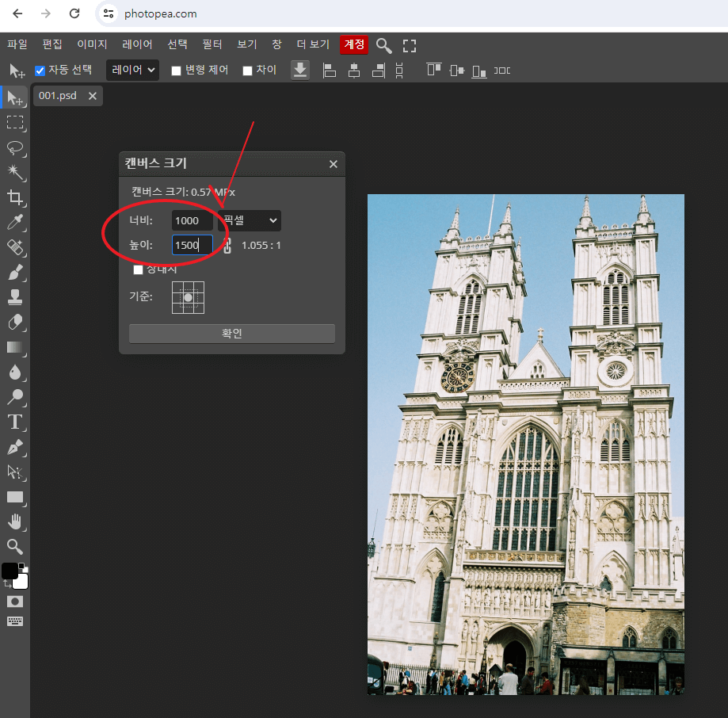
Task: Pick the Eraser tool
Action: 15,323
